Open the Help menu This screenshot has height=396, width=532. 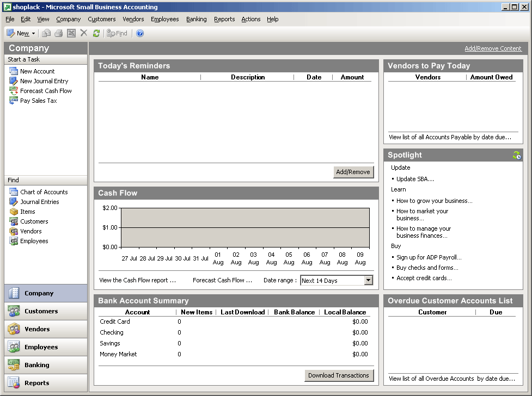(273, 20)
